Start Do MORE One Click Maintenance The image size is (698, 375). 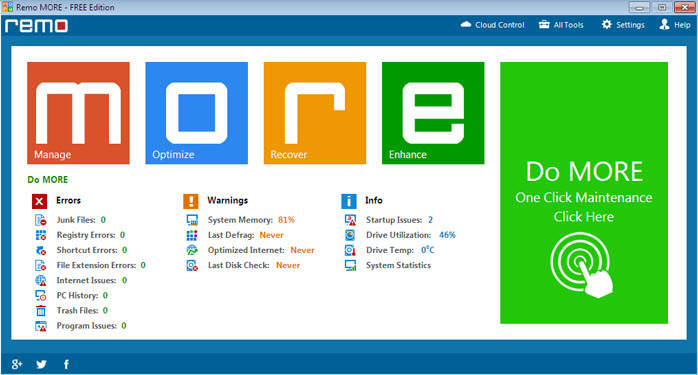pyautogui.click(x=584, y=193)
